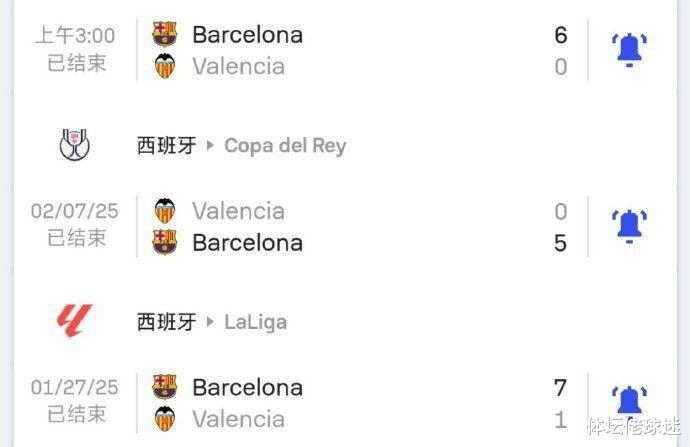Expand the arrow next to LaLiga
The image size is (690, 447).
tap(210, 322)
